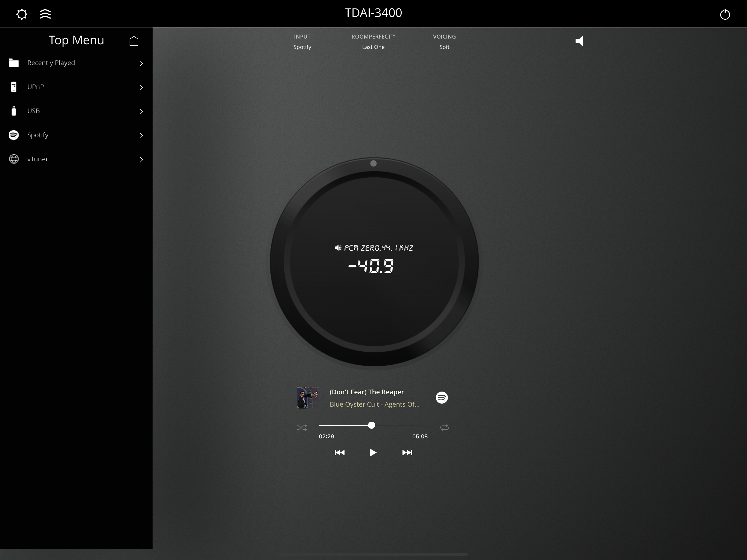
Task: Skip to previous track
Action: pyautogui.click(x=339, y=453)
